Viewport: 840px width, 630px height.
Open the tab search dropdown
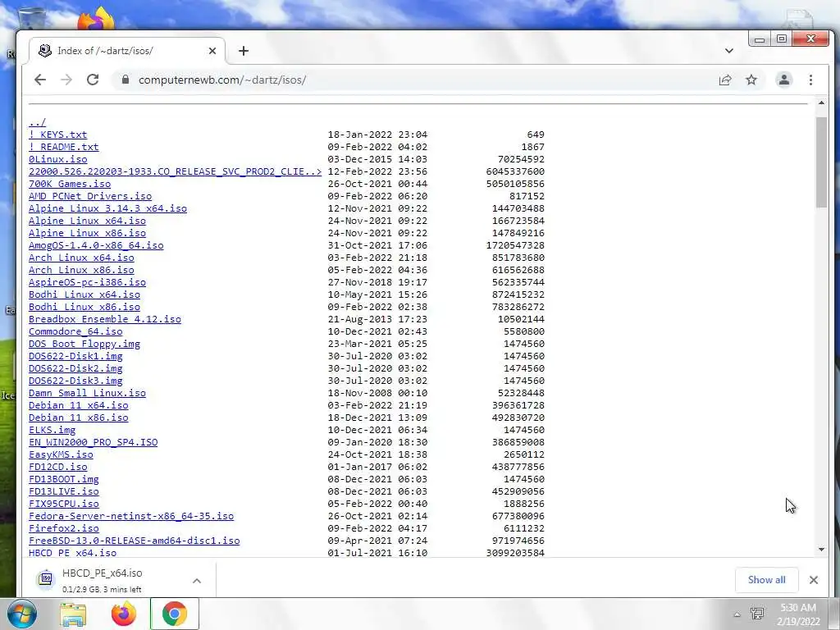pyautogui.click(x=728, y=51)
